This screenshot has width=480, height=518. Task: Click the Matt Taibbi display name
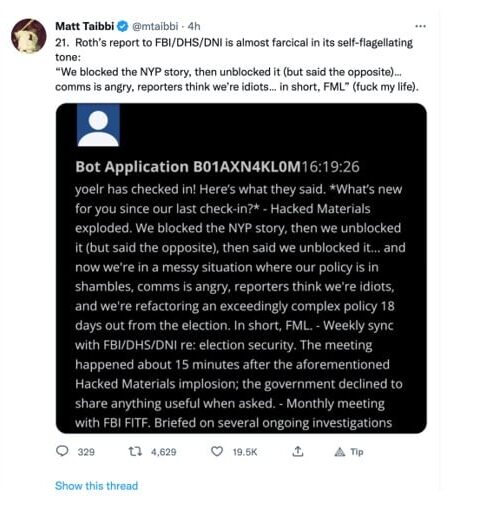(x=85, y=26)
